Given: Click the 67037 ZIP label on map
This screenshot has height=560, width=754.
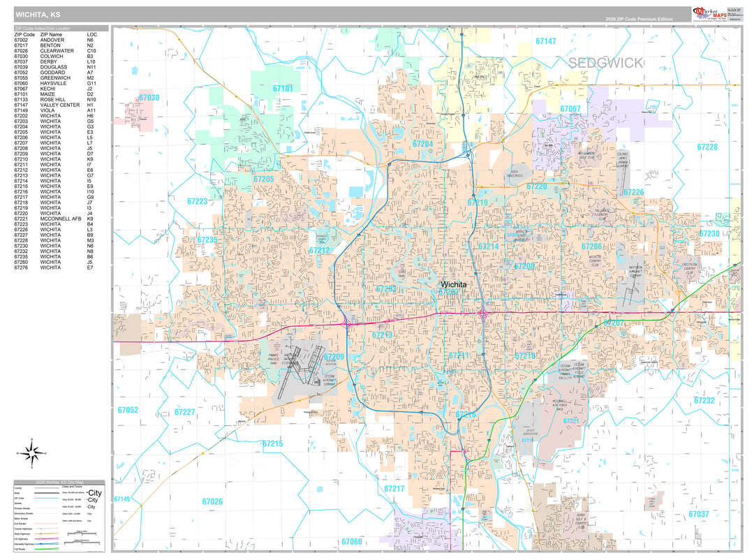Looking at the screenshot, I should [x=699, y=514].
